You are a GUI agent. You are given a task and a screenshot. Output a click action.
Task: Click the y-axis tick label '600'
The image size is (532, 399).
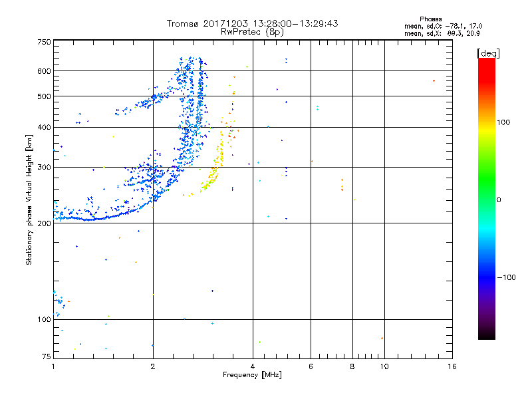44,71
